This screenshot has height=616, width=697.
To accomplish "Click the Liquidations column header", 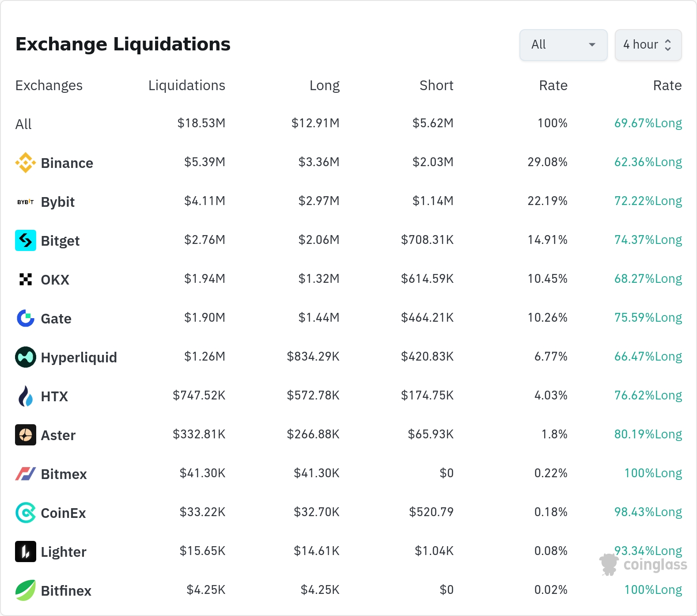I will pyautogui.click(x=186, y=85).
